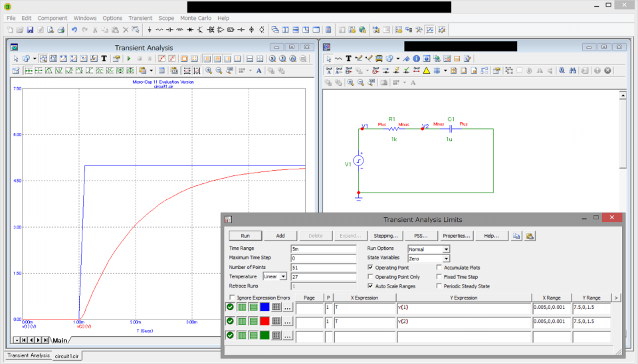This screenshot has width=638, height=364.
Task: Open the Run Options dropdown
Action: tap(446, 249)
